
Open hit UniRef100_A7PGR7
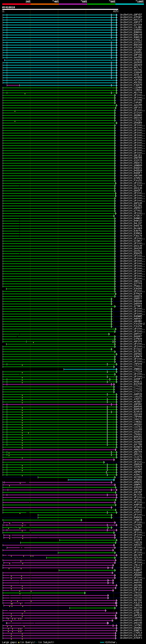tap(131, 17)
